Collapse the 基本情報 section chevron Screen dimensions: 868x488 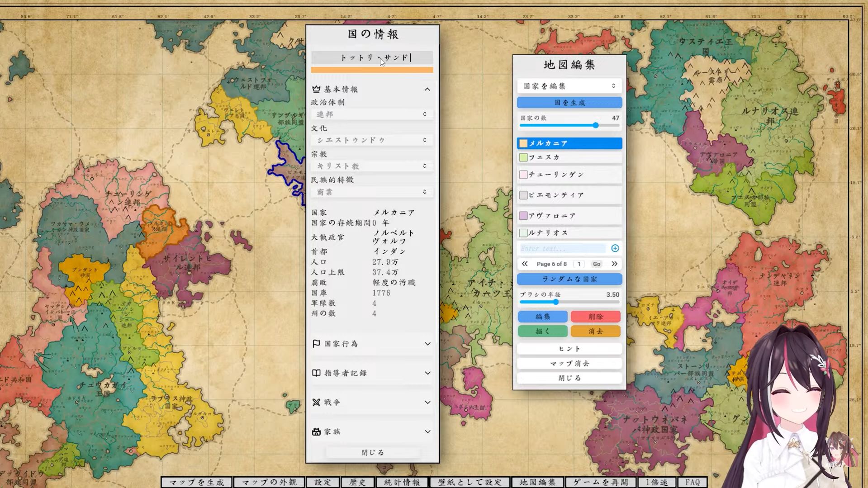point(427,90)
